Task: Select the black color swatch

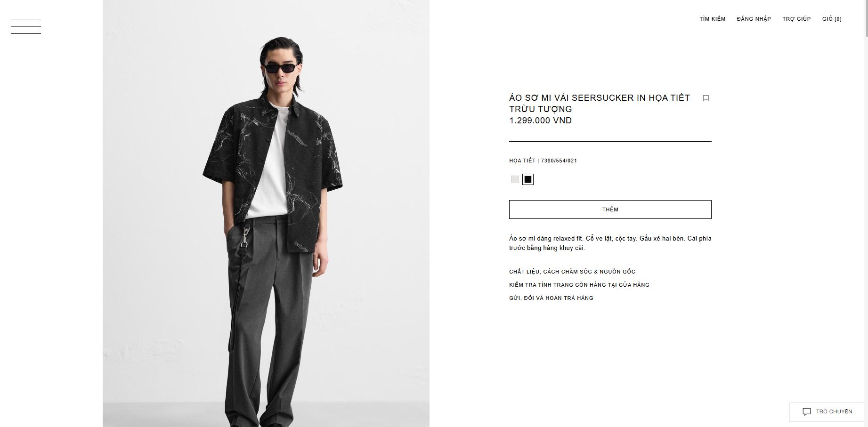Action: tap(528, 179)
